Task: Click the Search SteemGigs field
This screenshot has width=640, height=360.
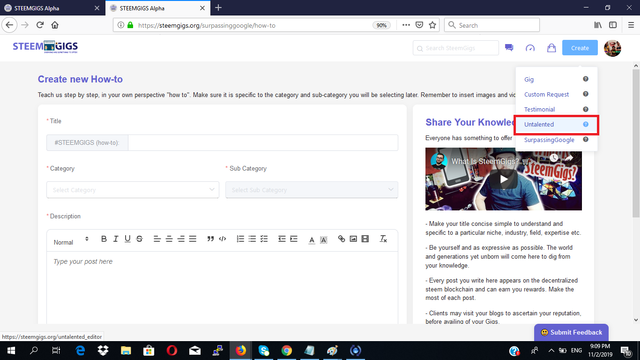Action: [456, 48]
